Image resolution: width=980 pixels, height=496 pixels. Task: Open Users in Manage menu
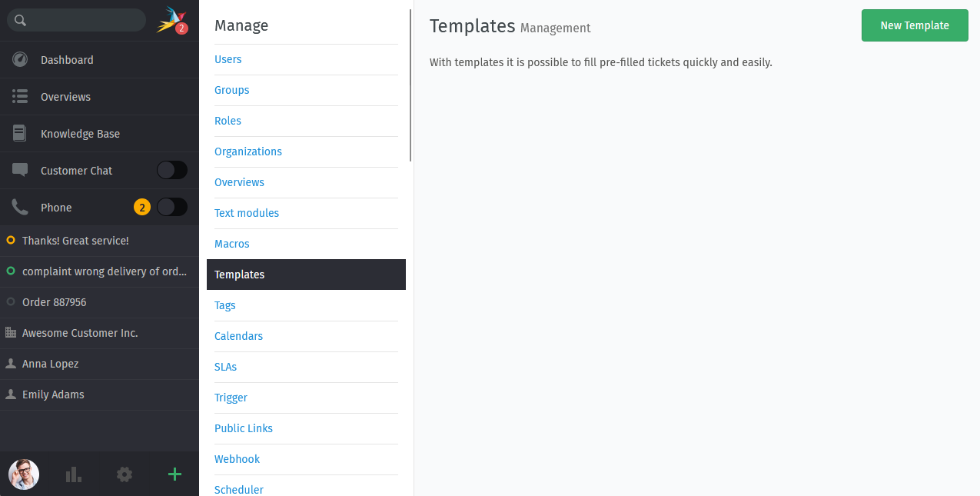pos(228,59)
